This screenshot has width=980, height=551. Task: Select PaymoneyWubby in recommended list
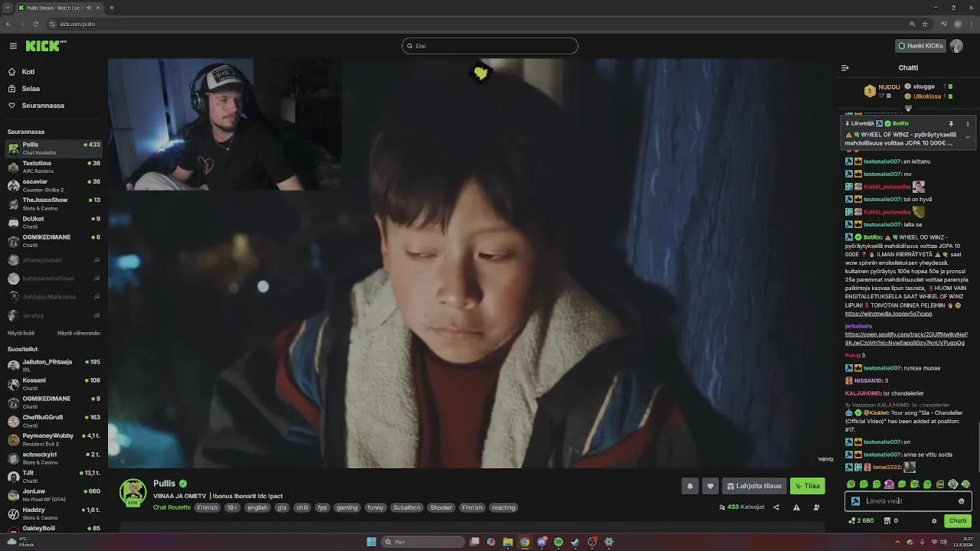[x=54, y=439]
